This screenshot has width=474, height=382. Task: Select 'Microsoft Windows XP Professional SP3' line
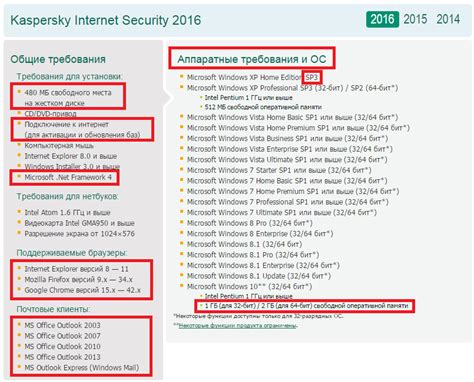[292, 88]
